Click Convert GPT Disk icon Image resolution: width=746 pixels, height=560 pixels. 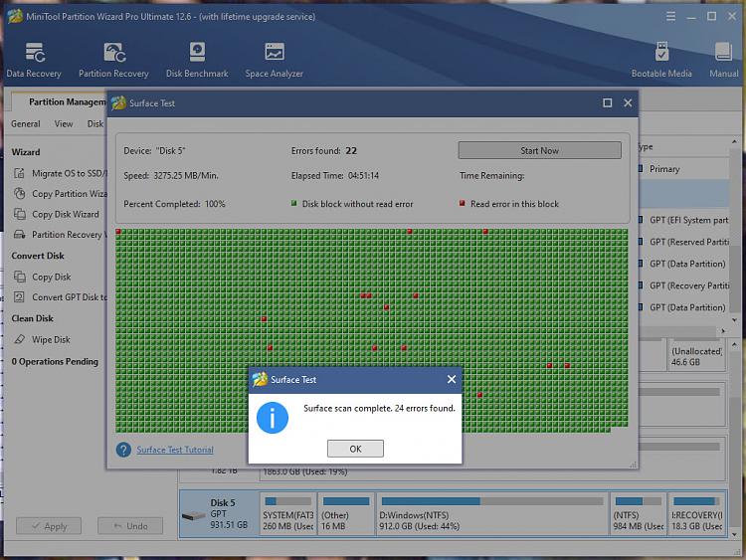[19, 296]
